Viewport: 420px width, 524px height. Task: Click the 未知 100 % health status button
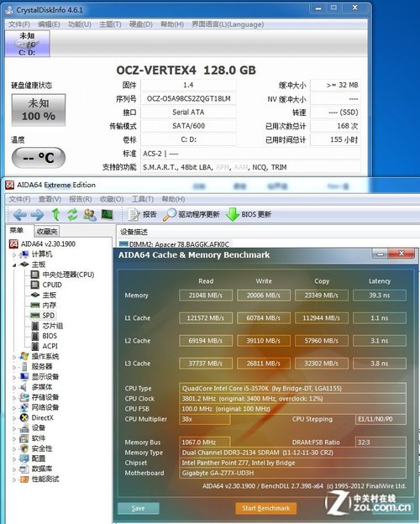coord(39,110)
